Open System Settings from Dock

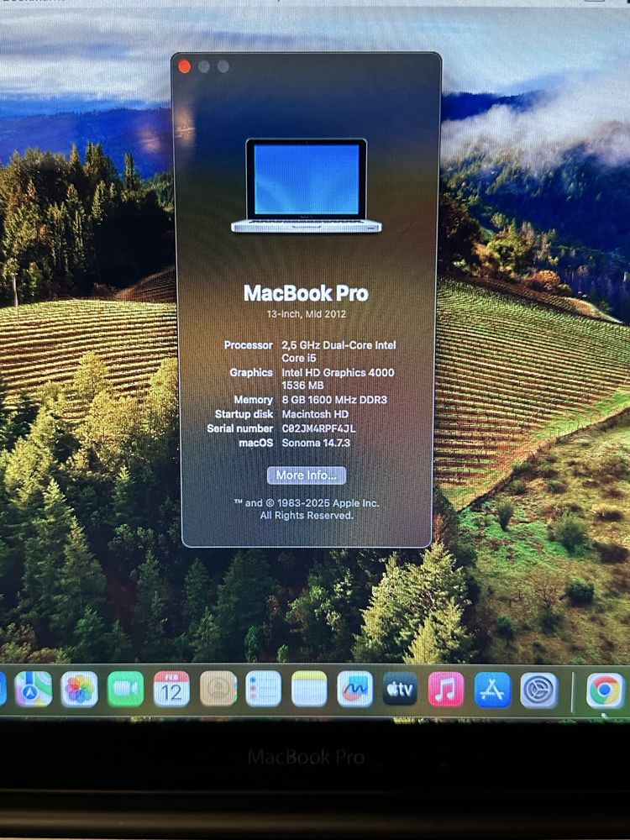[539, 690]
